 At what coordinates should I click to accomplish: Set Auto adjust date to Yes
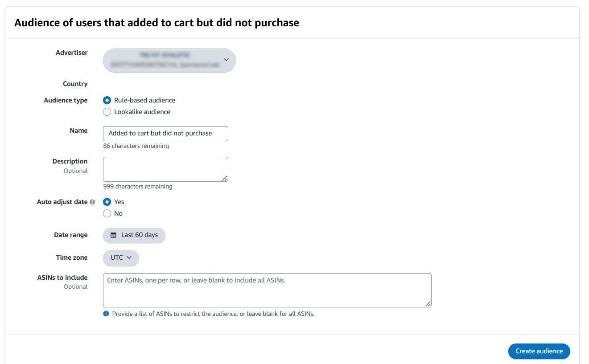click(107, 202)
